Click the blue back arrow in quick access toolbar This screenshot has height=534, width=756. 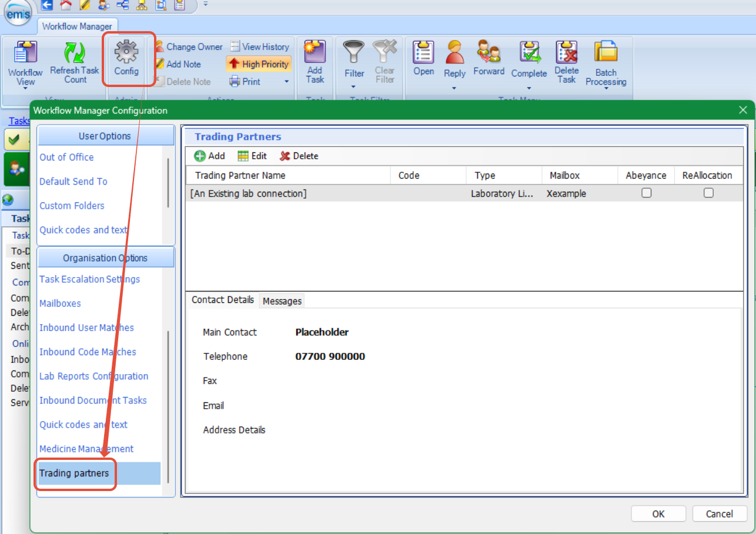point(47,5)
